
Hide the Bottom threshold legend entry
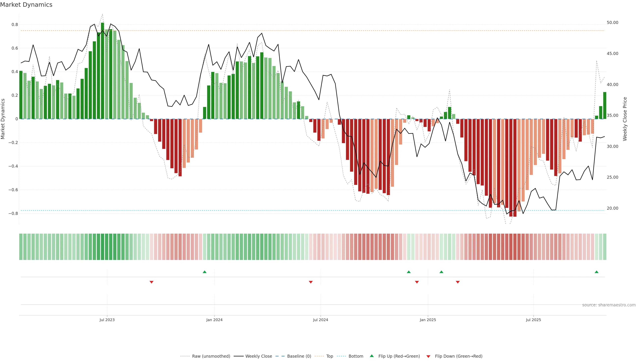pos(356,356)
